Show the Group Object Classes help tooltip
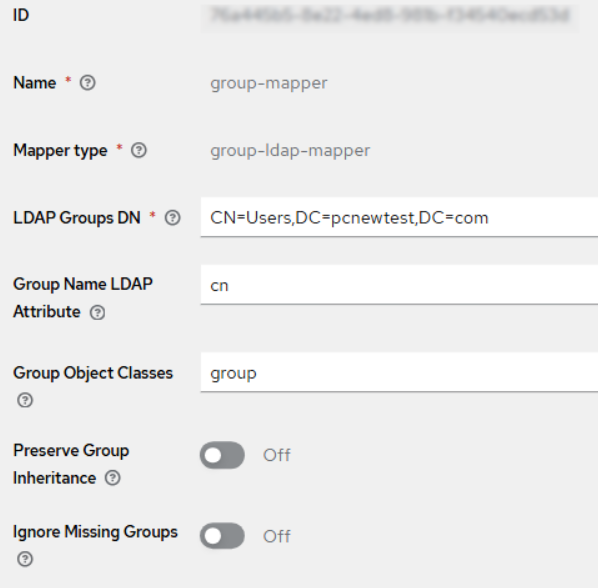 click(25, 400)
